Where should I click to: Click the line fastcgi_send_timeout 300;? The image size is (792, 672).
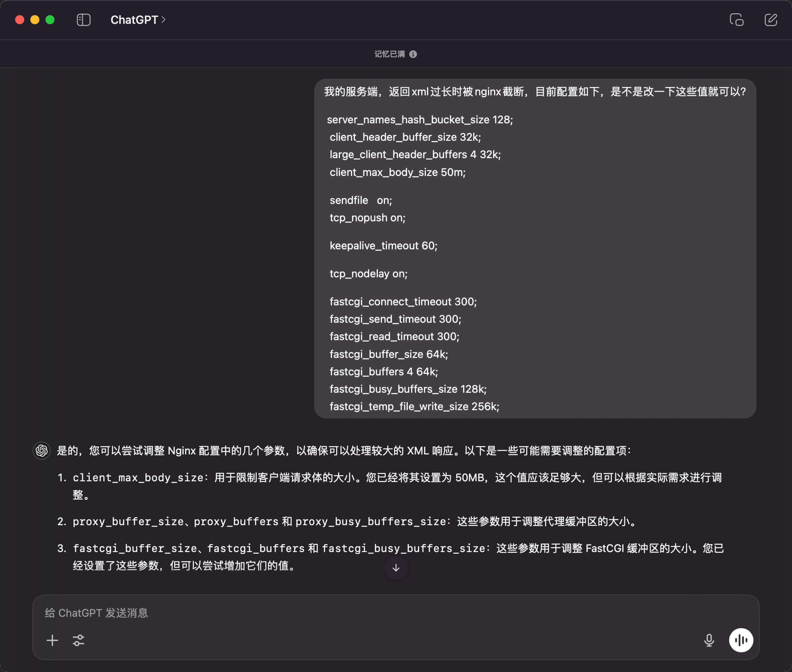click(395, 319)
